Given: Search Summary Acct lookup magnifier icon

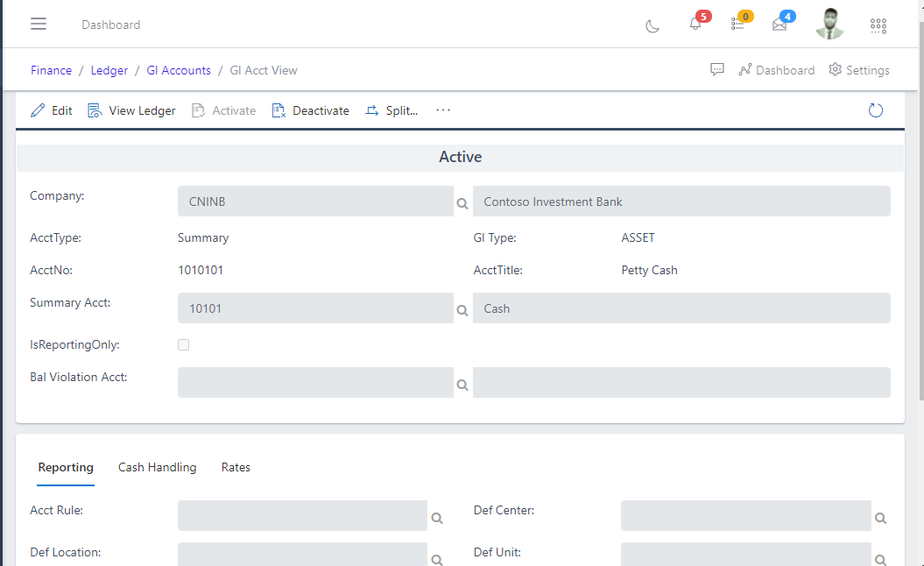Looking at the screenshot, I should point(462,310).
